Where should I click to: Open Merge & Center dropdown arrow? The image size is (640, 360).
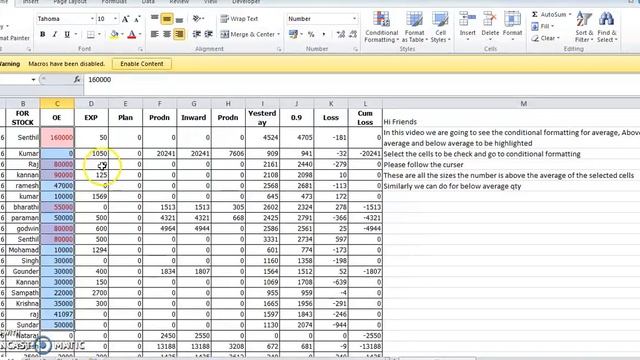point(279,34)
